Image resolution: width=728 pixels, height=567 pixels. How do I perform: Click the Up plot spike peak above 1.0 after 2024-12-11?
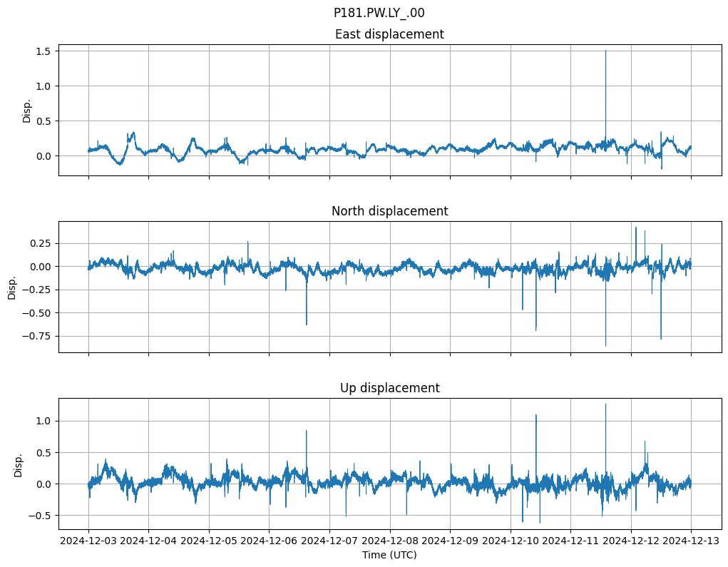[x=605, y=404]
